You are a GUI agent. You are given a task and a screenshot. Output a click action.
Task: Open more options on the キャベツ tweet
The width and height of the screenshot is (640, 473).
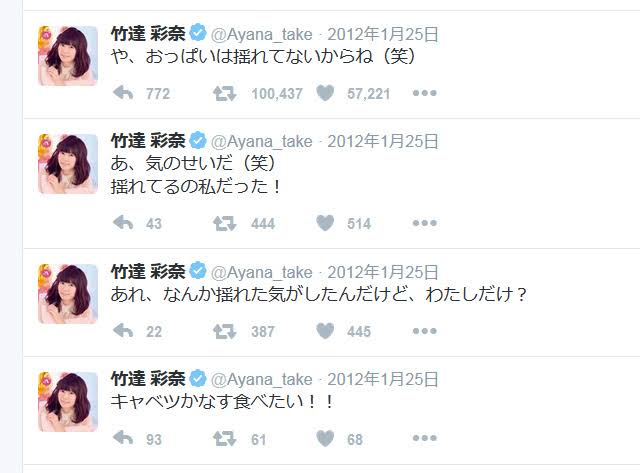(424, 438)
